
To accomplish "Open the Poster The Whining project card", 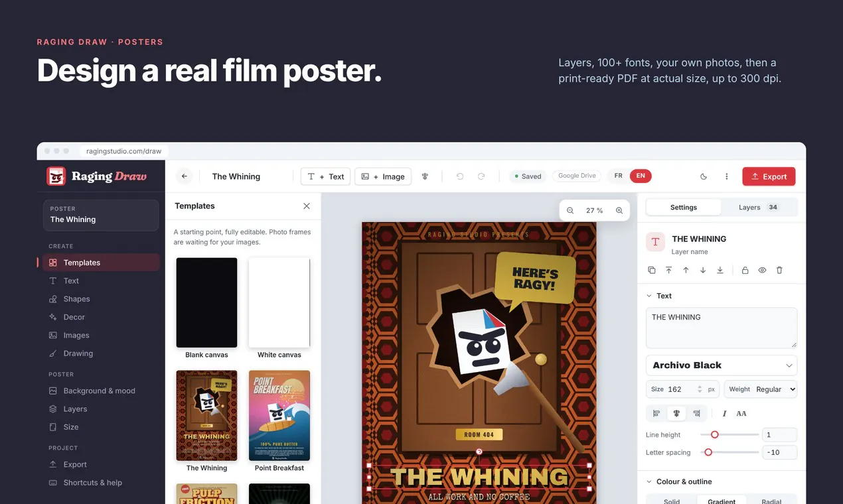I will coord(101,215).
